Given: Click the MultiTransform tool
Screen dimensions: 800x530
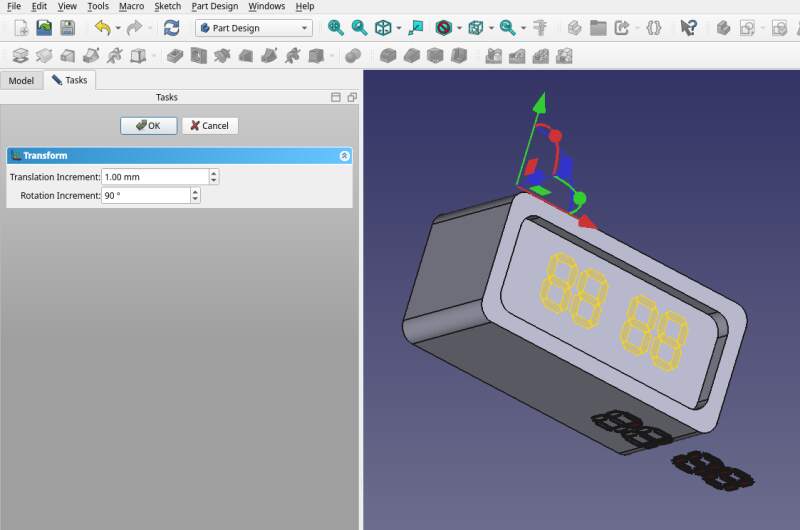Looking at the screenshot, I should [x=564, y=56].
